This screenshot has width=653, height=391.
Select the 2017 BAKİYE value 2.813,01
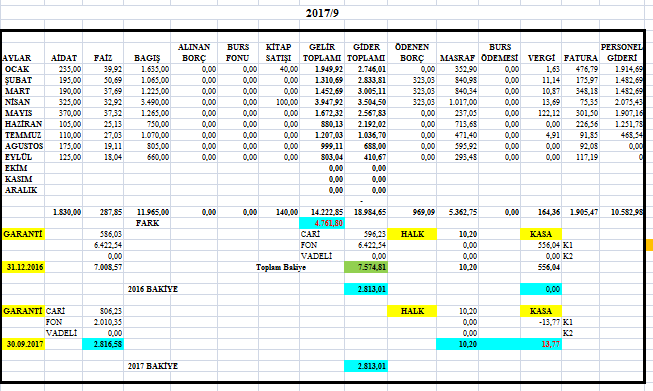[366, 366]
